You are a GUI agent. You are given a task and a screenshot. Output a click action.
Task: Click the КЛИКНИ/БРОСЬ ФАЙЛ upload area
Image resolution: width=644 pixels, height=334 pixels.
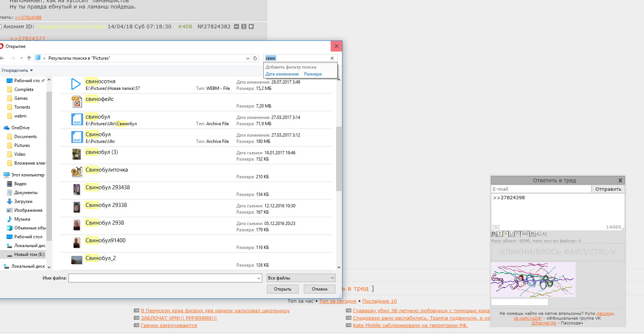click(x=558, y=252)
